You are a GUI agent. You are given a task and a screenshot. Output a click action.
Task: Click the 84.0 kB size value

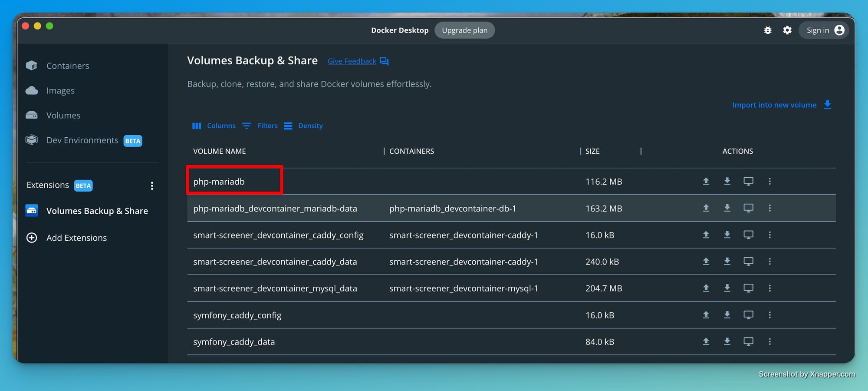tap(600, 342)
